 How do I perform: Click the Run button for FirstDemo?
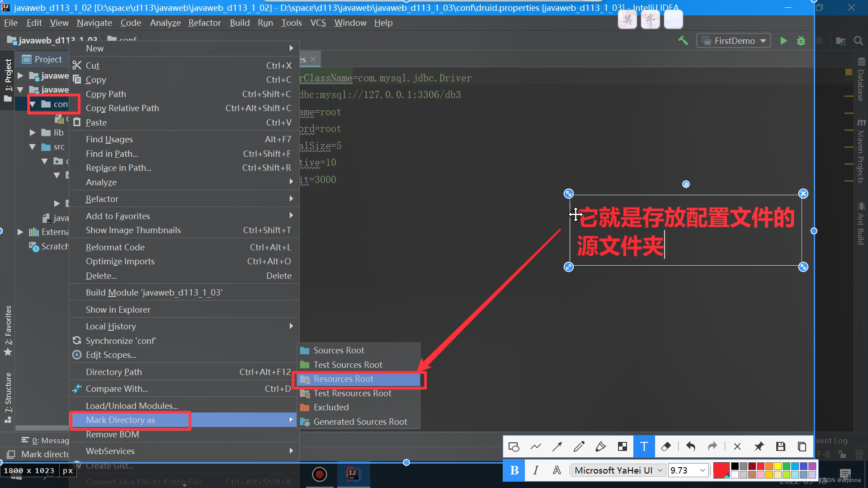point(783,41)
